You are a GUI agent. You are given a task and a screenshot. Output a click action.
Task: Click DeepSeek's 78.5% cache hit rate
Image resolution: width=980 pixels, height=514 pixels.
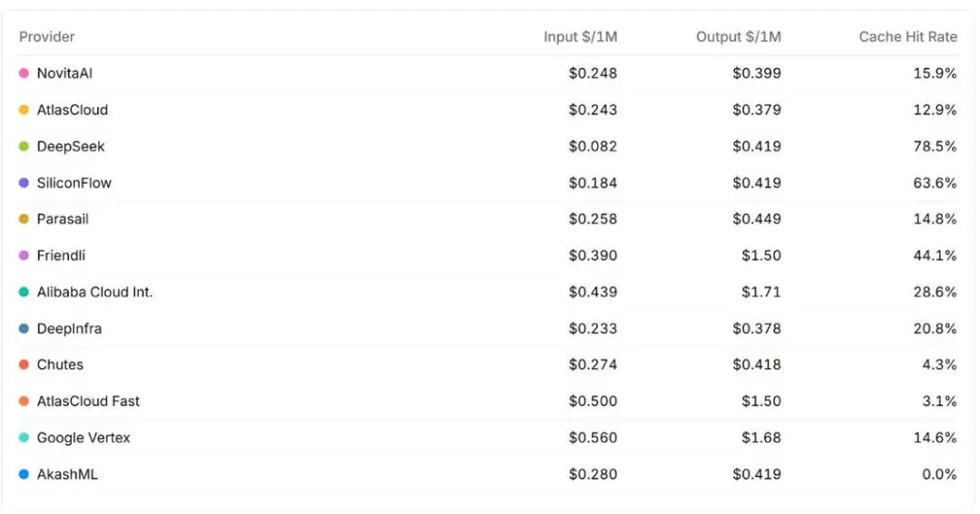[x=935, y=146]
